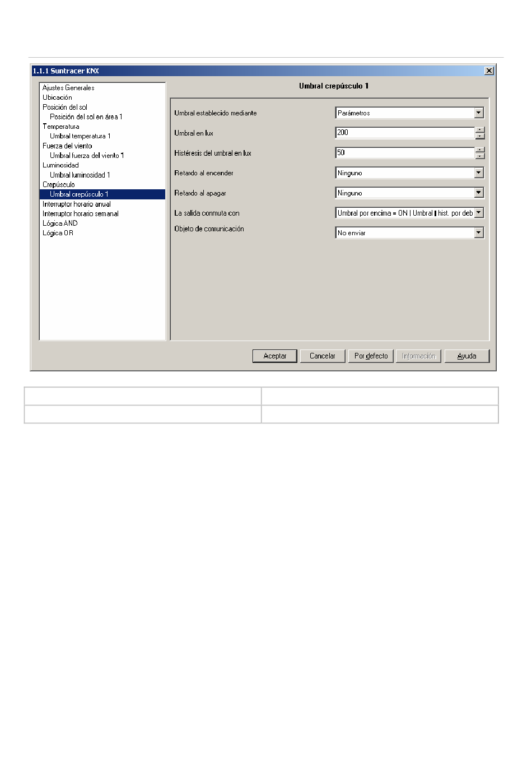This screenshot has width=532, height=783.
Task: Select the Luminosidad tree entry
Action: click(x=60, y=165)
